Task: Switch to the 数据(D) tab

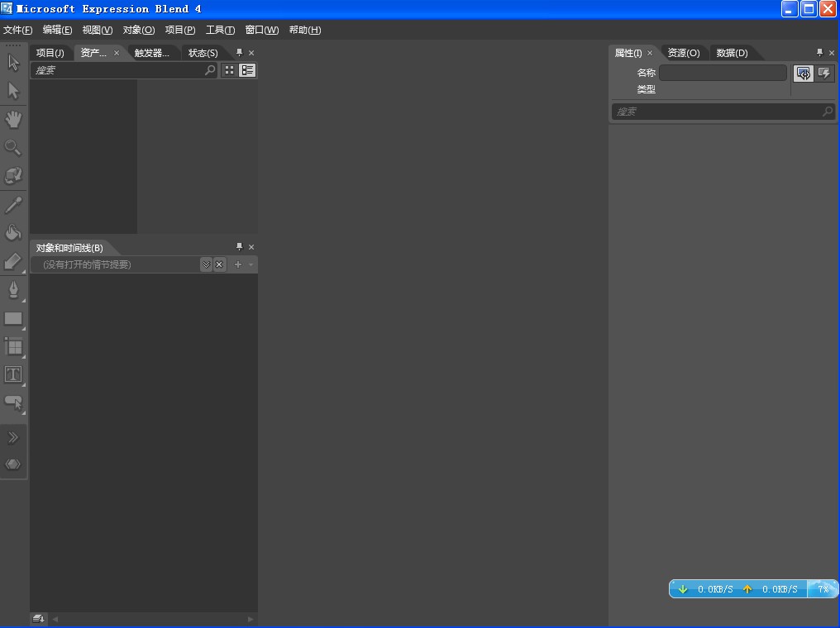Action: click(x=732, y=53)
